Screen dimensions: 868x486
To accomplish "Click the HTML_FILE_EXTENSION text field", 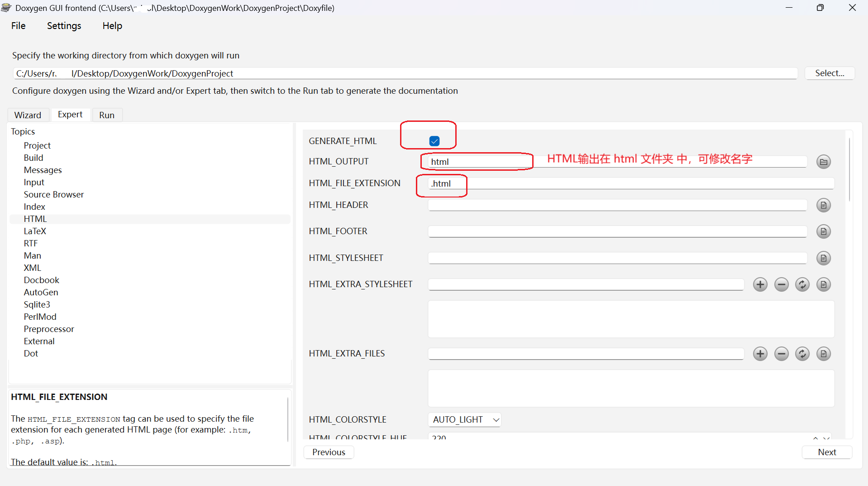I will coord(631,183).
